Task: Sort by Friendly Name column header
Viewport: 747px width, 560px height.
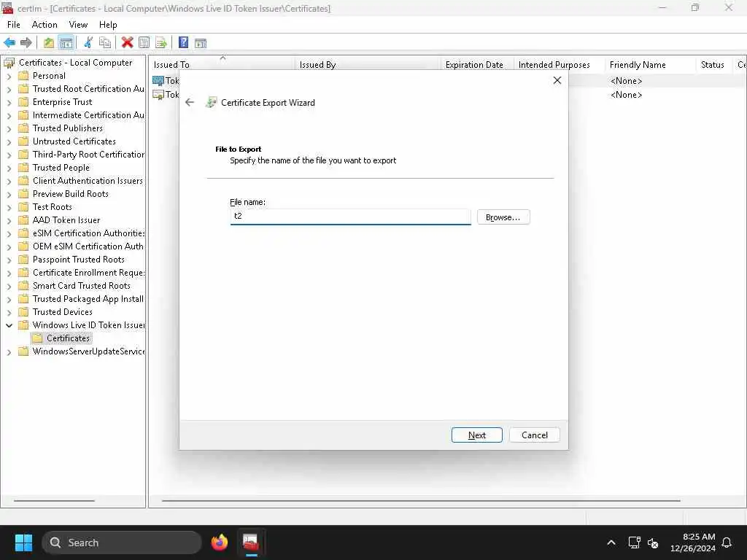Action: 649,65
